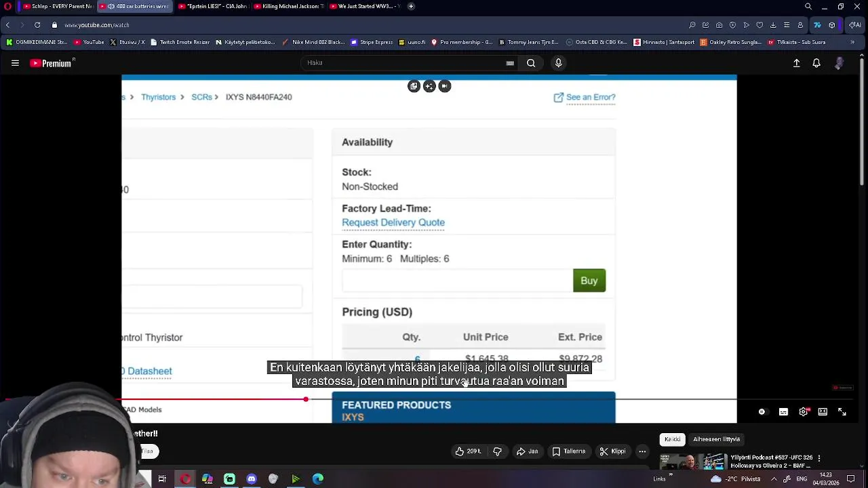Start voice search with the microphone
The height and width of the screenshot is (488, 868).
[558, 63]
